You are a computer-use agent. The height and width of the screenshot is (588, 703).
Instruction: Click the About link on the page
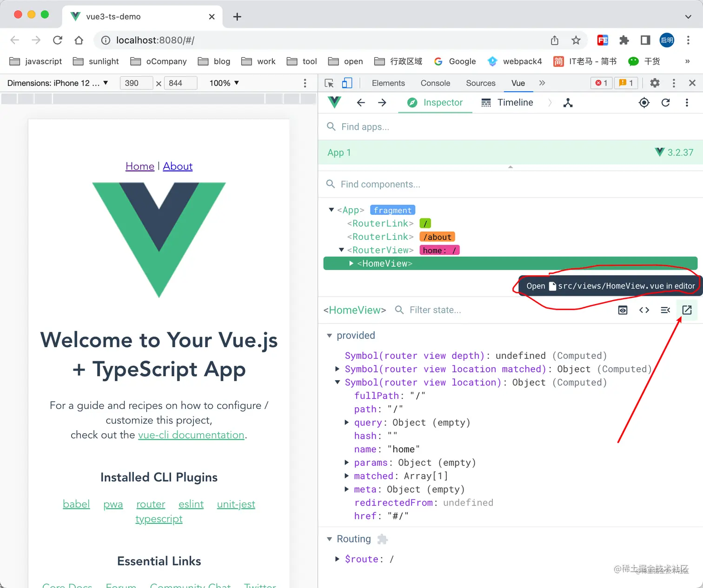coord(178,166)
